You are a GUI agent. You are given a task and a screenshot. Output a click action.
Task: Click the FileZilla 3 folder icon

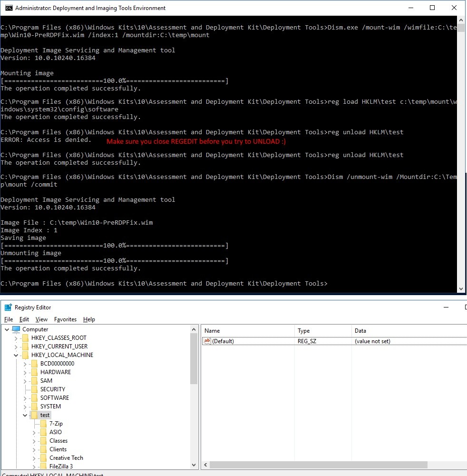44,466
